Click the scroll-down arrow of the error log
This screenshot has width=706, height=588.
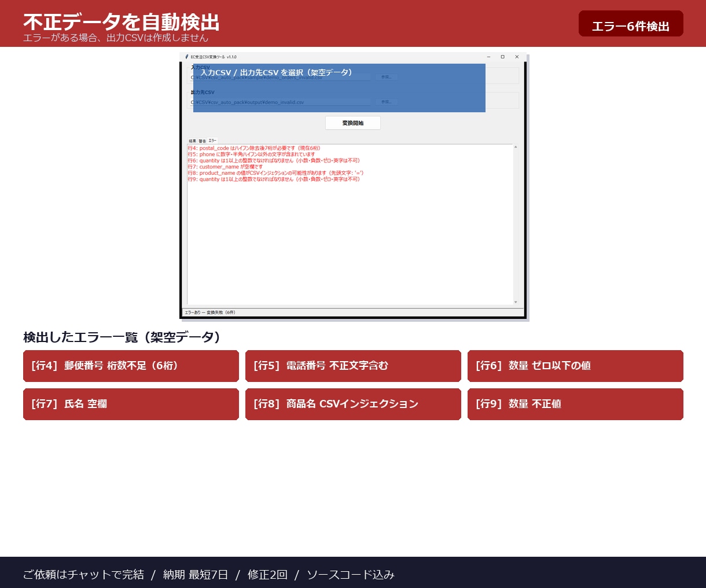(x=516, y=302)
